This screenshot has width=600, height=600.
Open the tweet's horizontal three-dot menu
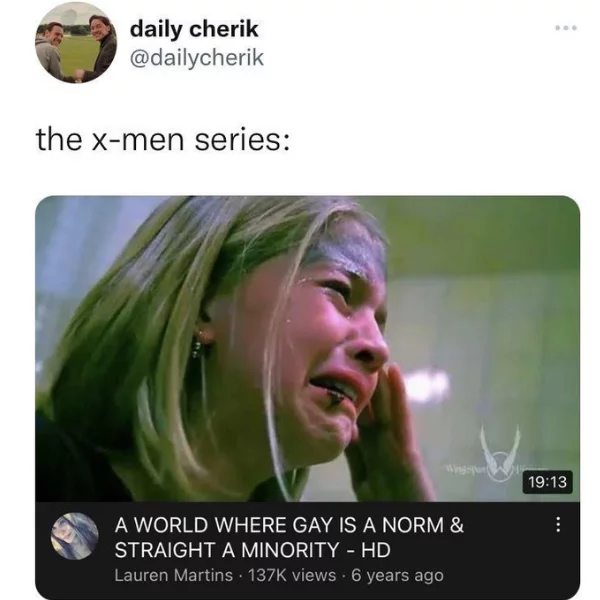pos(566,28)
